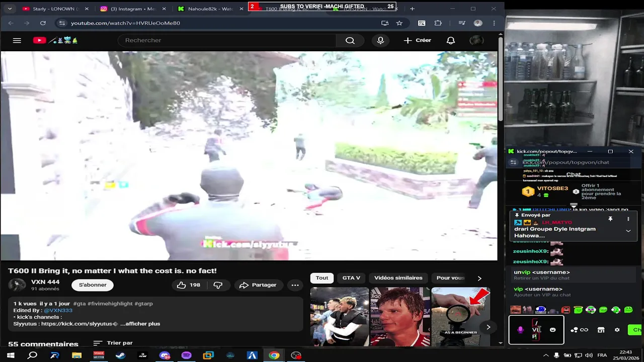The height and width of the screenshot is (362, 644).
Task: Go back in Chrome browser
Action: [x=11, y=23]
